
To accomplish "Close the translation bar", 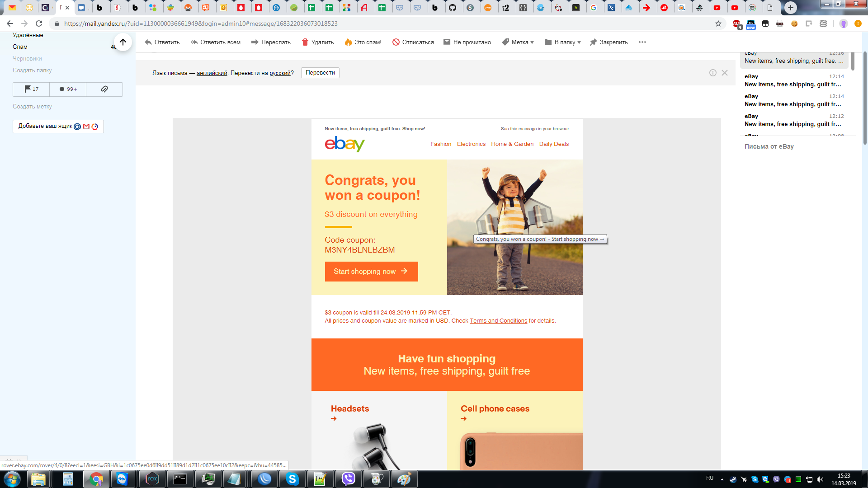I will (x=725, y=73).
